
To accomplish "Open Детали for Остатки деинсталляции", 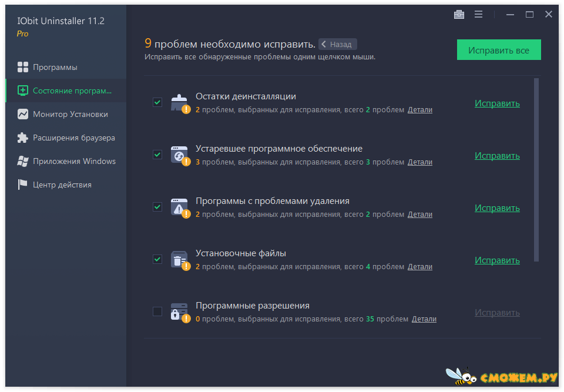I will [419, 110].
